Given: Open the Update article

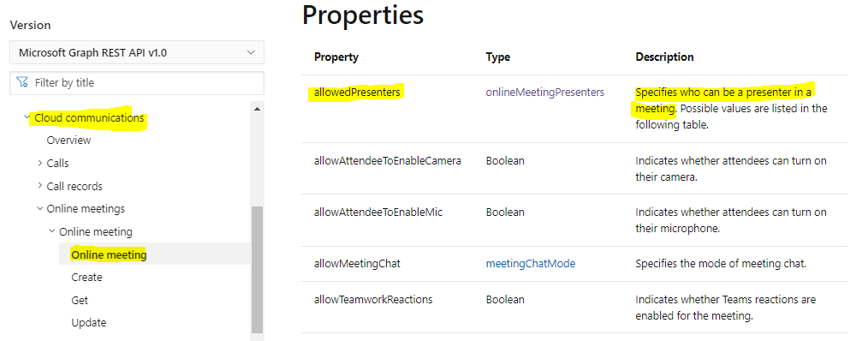Looking at the screenshot, I should pos(88,323).
